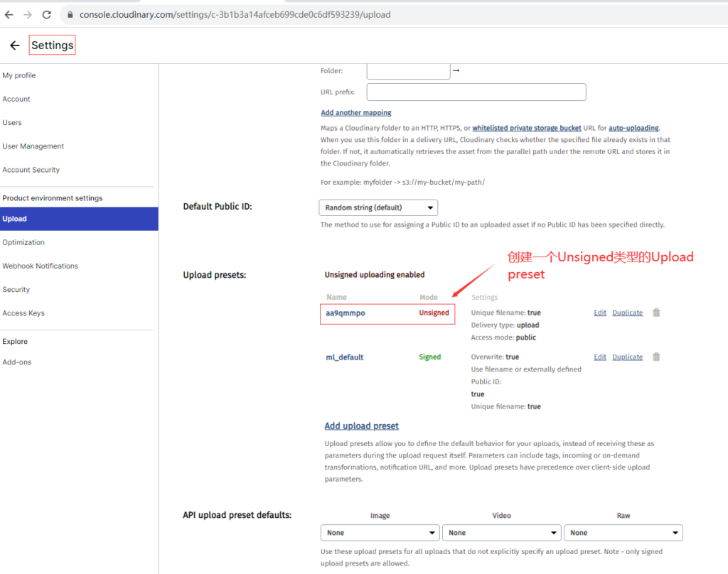Open the Image upload preset defaults dropdown
The height and width of the screenshot is (574, 728).
click(380, 533)
